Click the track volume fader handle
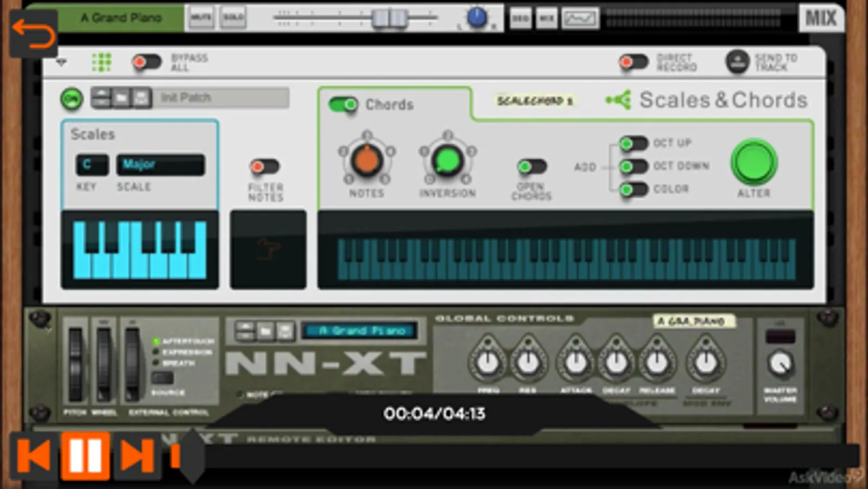Screen dimensions: 868x489 click(x=389, y=18)
